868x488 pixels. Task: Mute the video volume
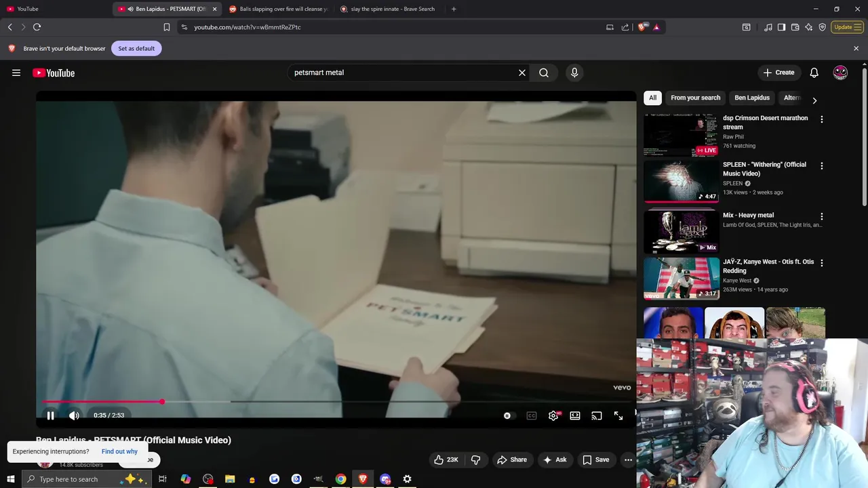pos(74,415)
